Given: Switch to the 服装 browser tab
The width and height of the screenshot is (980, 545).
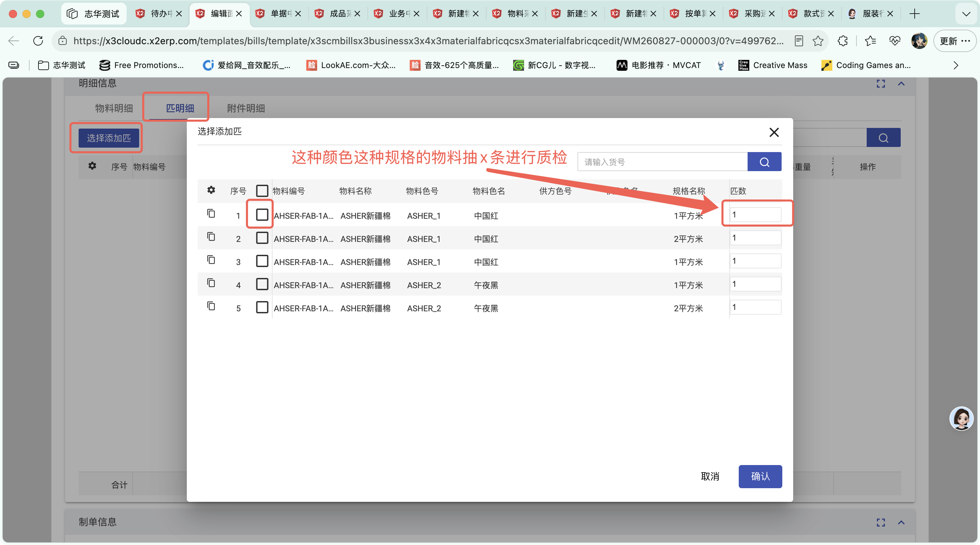Looking at the screenshot, I should tap(870, 14).
